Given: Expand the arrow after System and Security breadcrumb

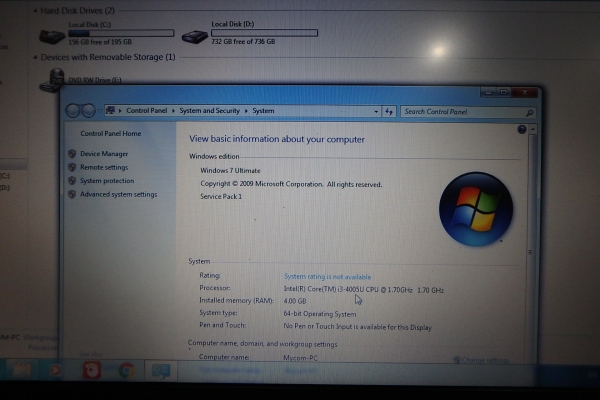Looking at the screenshot, I should click(x=246, y=111).
